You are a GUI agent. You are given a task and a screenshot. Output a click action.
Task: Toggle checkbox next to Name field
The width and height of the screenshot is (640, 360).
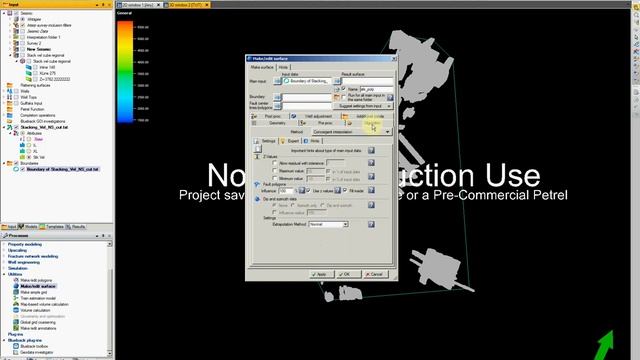coord(344,89)
